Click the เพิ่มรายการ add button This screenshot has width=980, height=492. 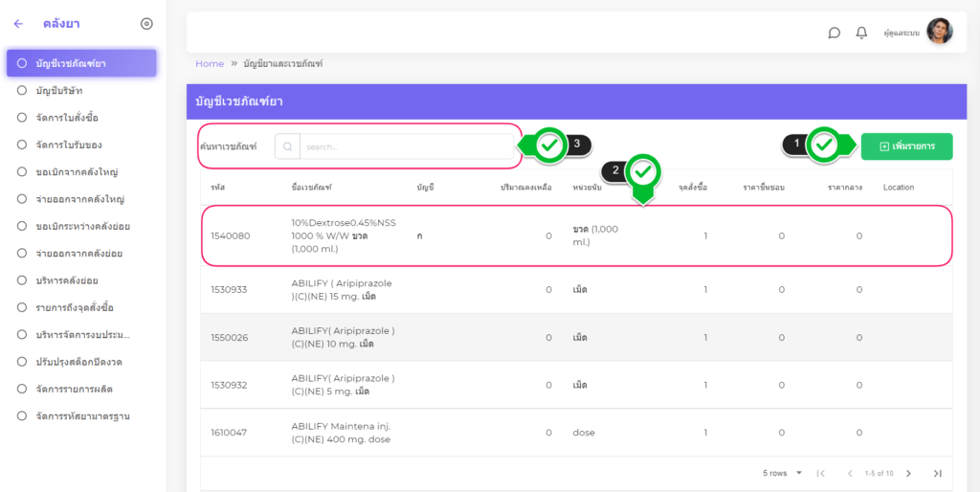[906, 145]
